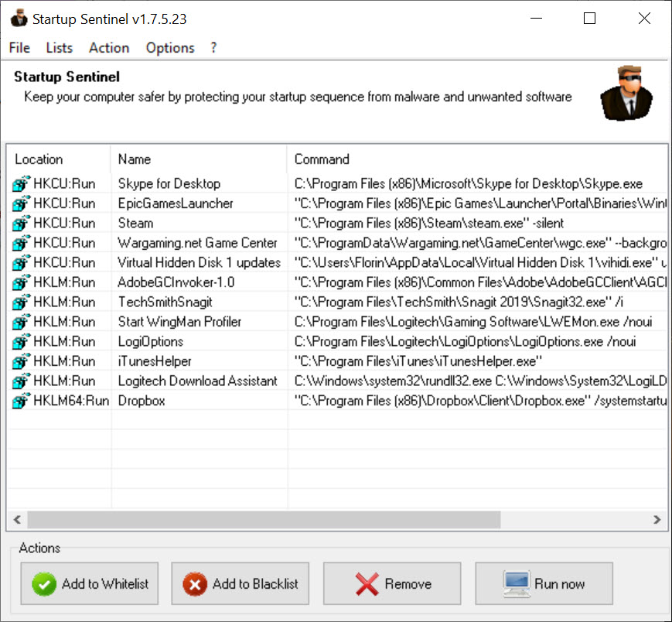Click the rundll32.exe command cell
Screen dimensions: 672x622
(x=480, y=381)
